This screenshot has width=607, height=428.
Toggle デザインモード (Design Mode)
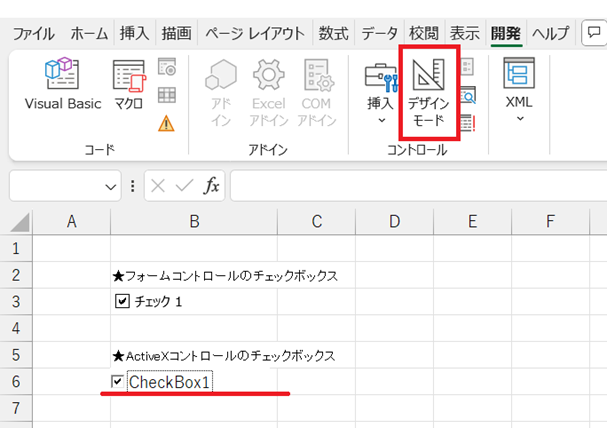click(x=429, y=92)
